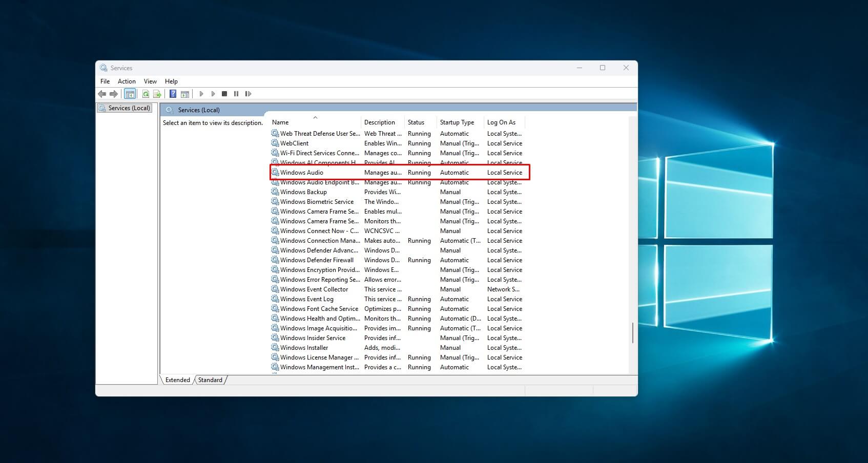Click the Services icon in the title bar
Image resolution: width=868 pixels, height=463 pixels.
104,68
